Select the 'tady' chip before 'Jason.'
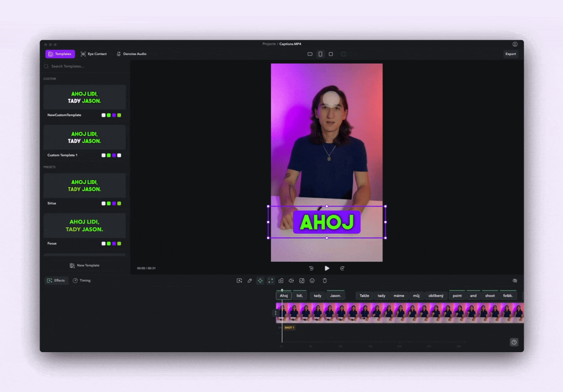 coord(317,296)
